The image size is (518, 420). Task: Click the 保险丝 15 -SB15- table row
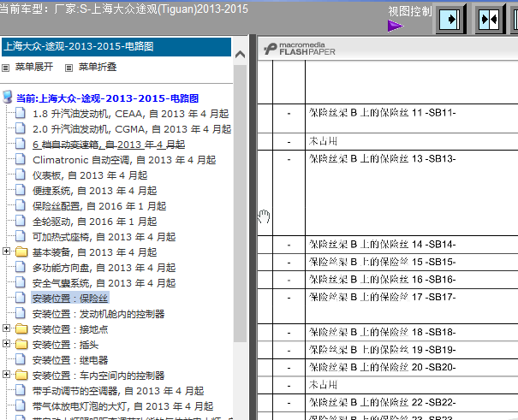pyautogui.click(x=388, y=262)
